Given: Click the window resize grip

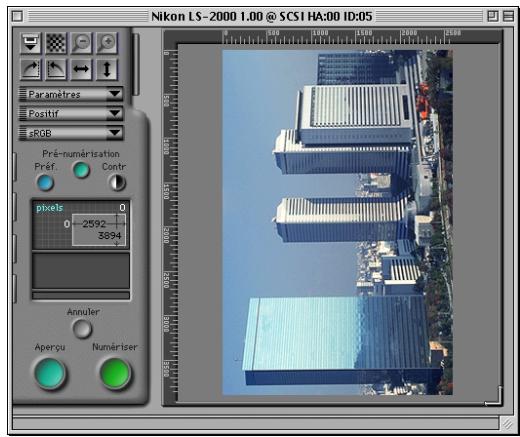Looking at the screenshot, I should click(507, 424).
